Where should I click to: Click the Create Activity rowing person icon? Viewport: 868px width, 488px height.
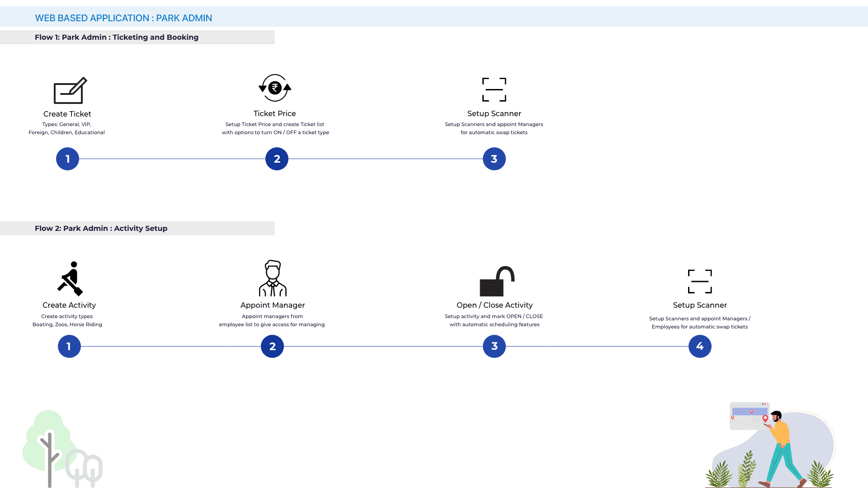(70, 279)
